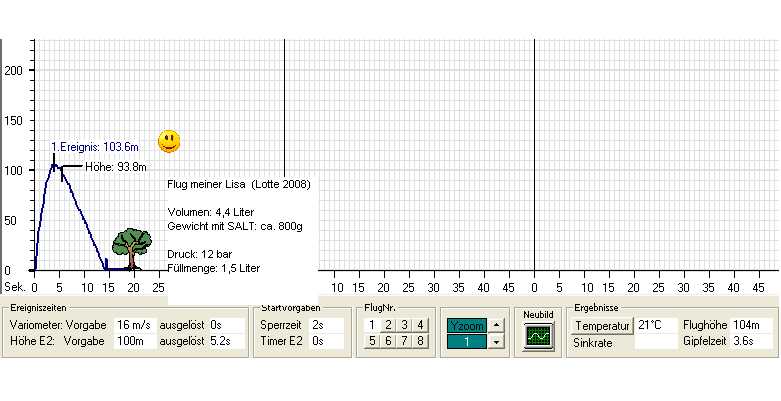This screenshot has height=401, width=781.
Task: Select flight number 1 button
Action: [372, 325]
